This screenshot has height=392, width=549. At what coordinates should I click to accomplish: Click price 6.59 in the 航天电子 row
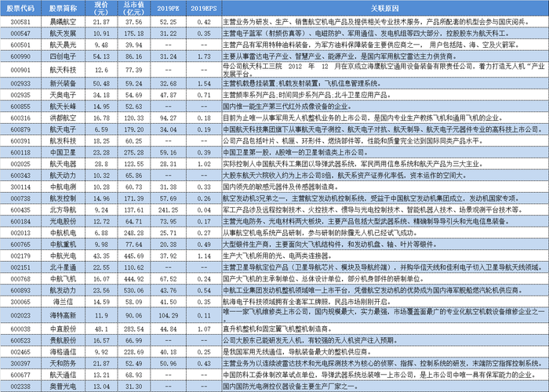tap(101, 129)
